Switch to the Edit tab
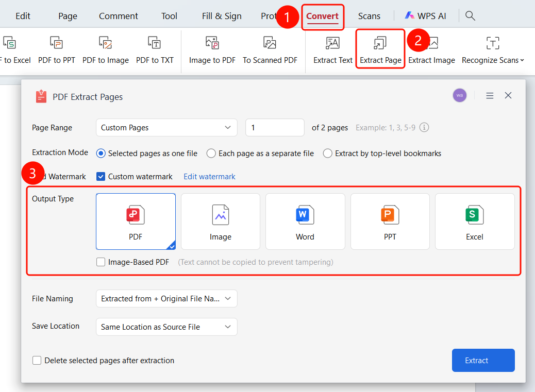The height and width of the screenshot is (392, 535). [23, 16]
